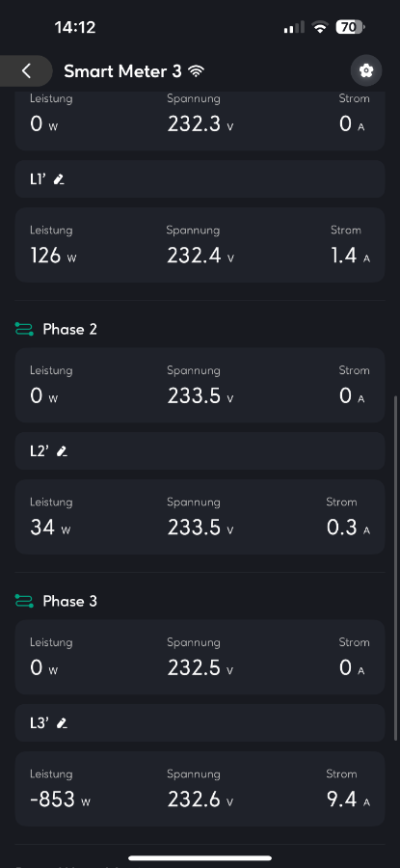400x868 pixels.
Task: Open settings via the gear icon
Action: [365, 70]
